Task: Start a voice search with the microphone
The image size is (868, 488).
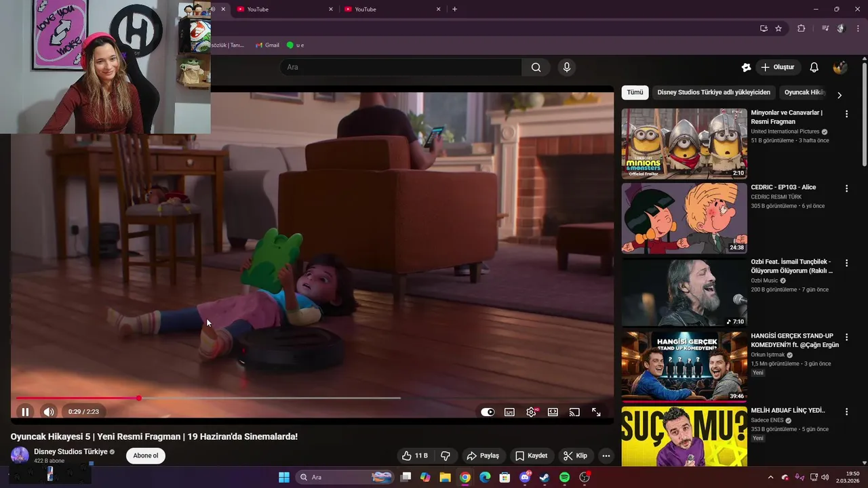Action: 567,67
